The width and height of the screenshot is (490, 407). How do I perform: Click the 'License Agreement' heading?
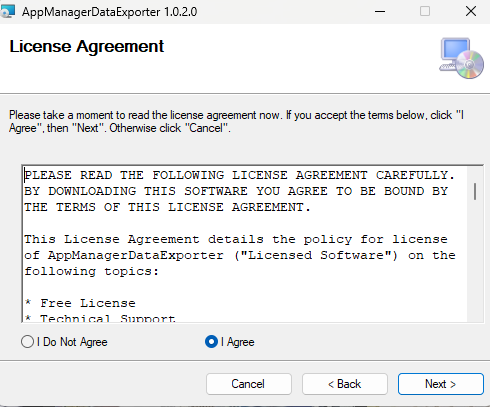tap(87, 46)
